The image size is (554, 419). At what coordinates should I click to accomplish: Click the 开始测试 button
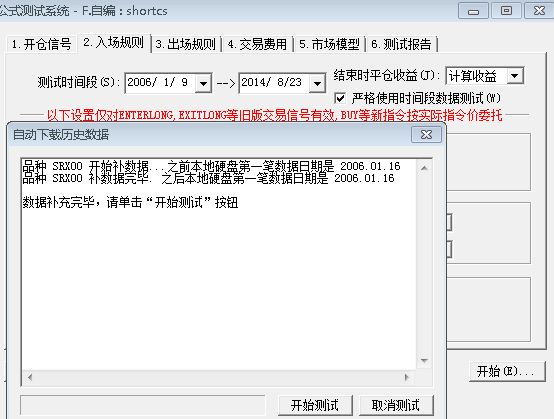point(315,405)
